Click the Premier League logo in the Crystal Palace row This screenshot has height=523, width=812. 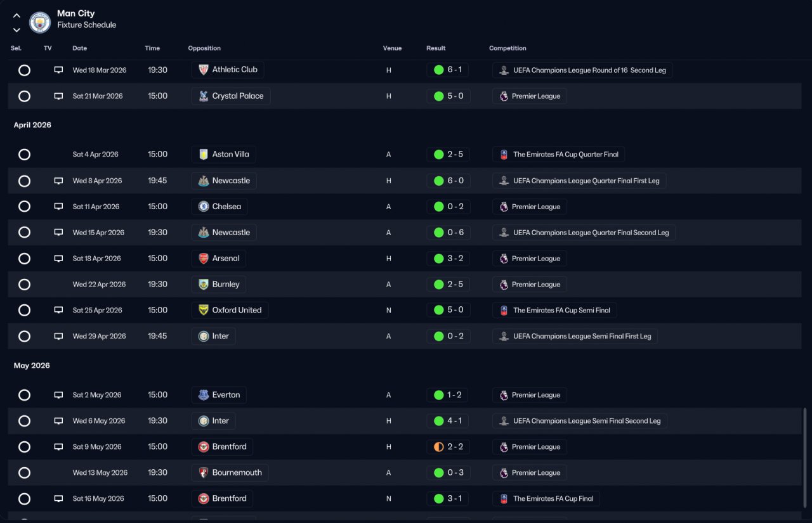coord(504,96)
